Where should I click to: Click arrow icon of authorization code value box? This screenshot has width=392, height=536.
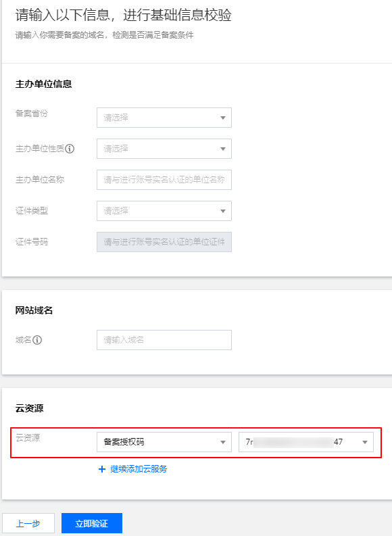pos(365,442)
